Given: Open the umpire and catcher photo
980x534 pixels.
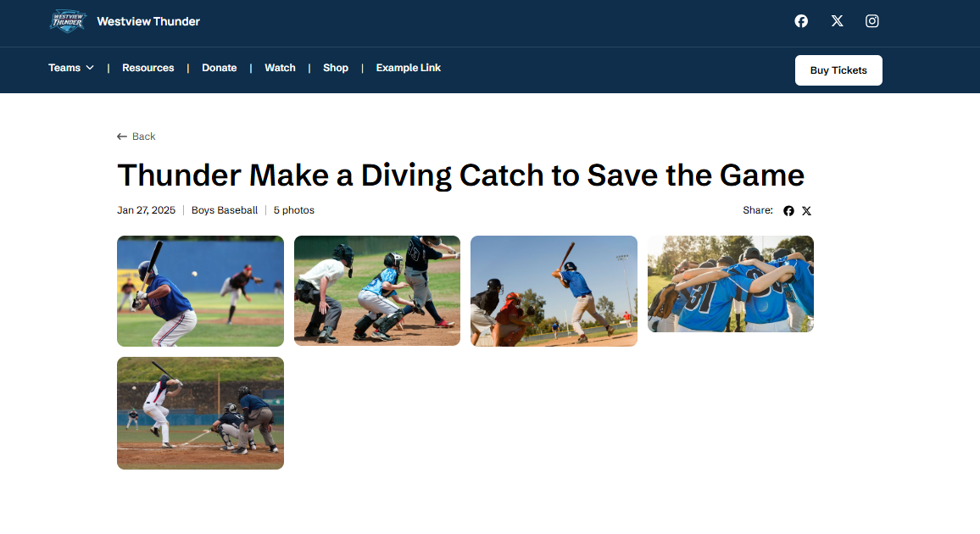Looking at the screenshot, I should pyautogui.click(x=377, y=291).
